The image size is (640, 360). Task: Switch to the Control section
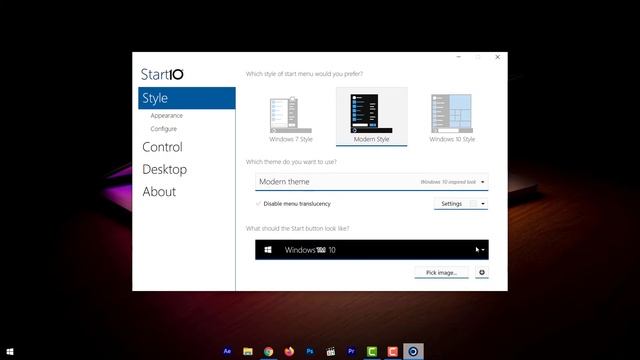coord(162,147)
